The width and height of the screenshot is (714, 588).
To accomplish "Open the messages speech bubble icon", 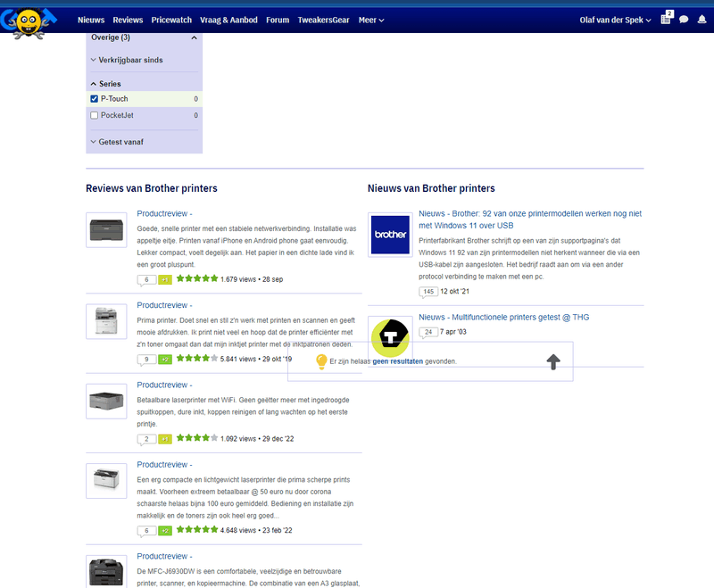I will [x=684, y=20].
